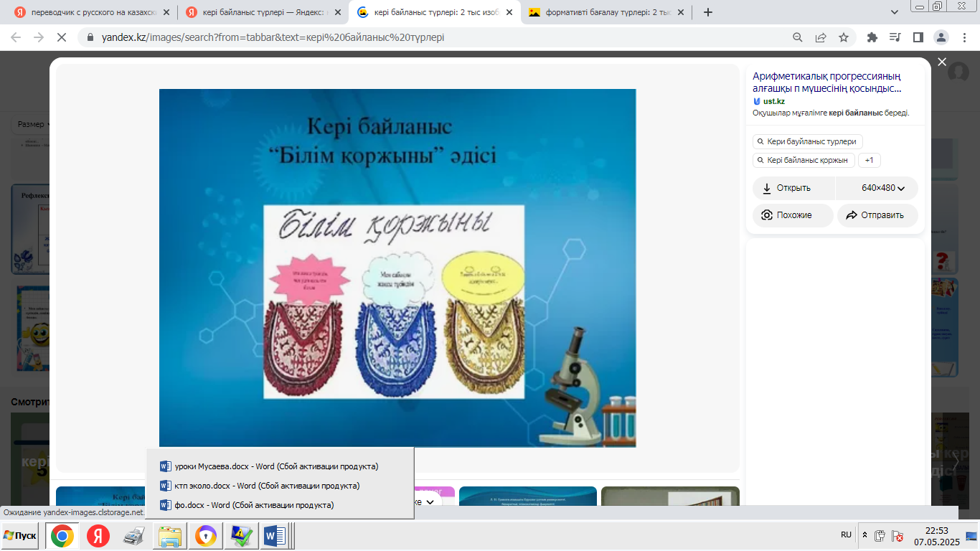
Task: Click the blue Yandex logo beside ust.kz
Action: pos(757,101)
